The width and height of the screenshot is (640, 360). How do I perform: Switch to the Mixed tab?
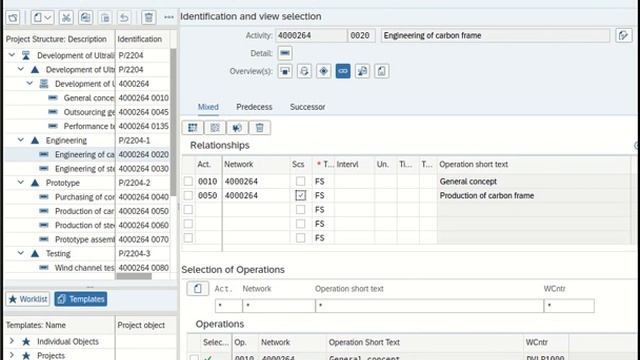point(208,107)
